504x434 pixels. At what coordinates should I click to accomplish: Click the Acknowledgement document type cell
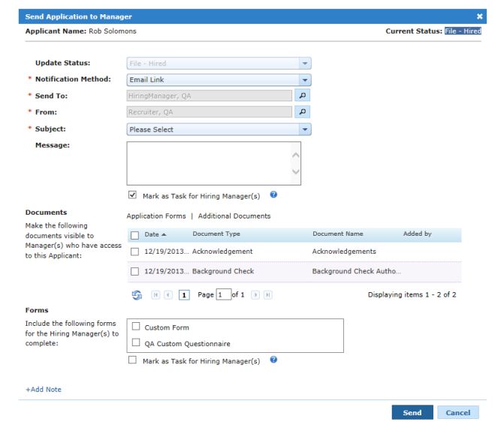(222, 252)
